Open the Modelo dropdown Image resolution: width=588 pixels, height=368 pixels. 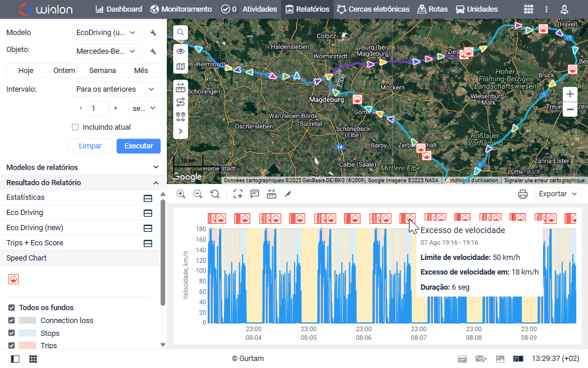click(107, 33)
